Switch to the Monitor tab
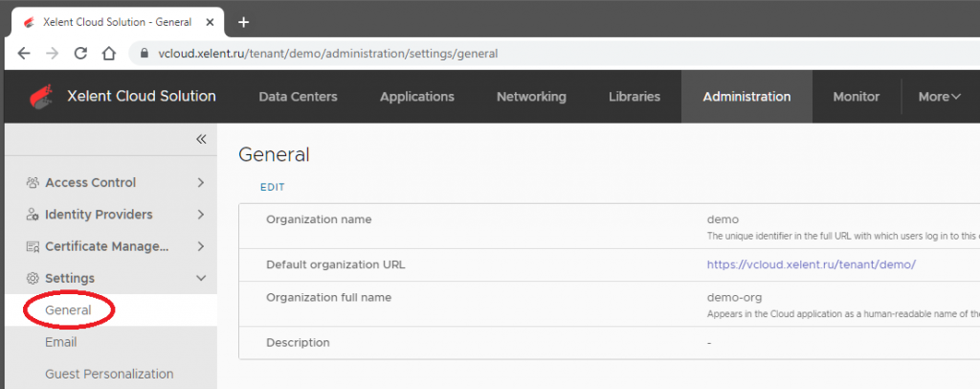980x389 pixels. tap(857, 97)
